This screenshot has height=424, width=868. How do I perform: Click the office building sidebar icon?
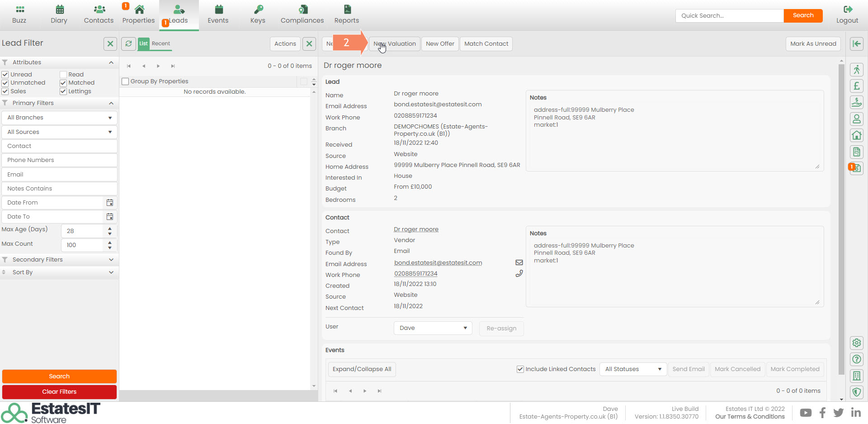[x=856, y=376]
